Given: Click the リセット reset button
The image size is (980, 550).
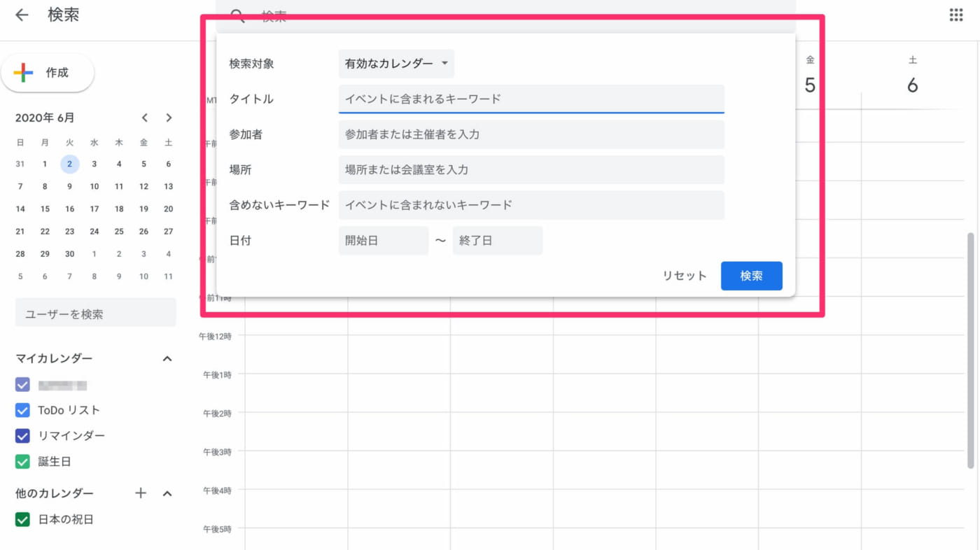Looking at the screenshot, I should tap(685, 276).
